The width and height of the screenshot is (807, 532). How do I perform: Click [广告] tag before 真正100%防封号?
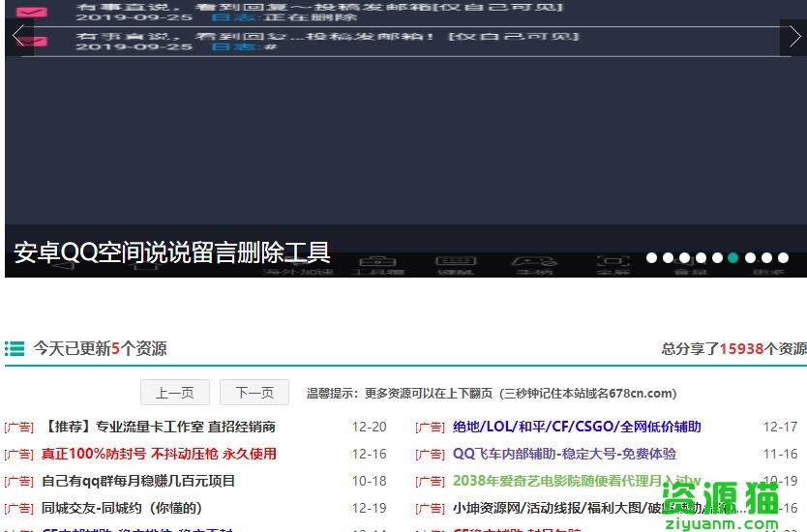coord(19,455)
